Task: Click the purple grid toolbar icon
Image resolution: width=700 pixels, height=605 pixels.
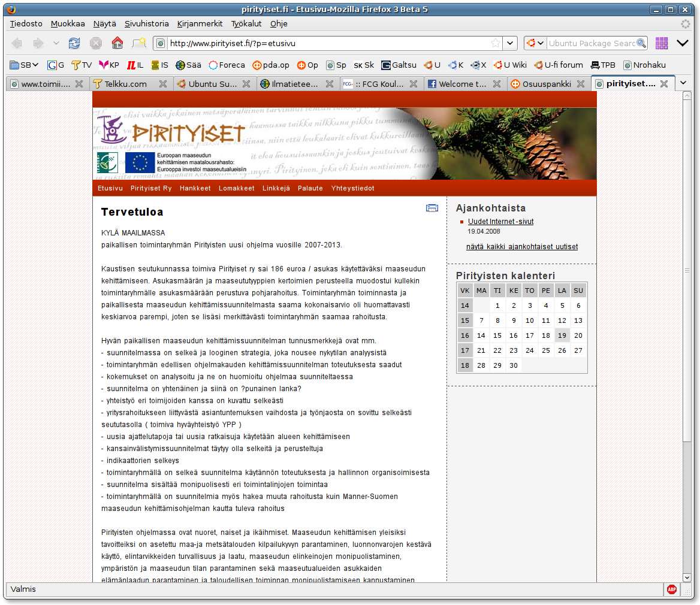Action: point(662,43)
